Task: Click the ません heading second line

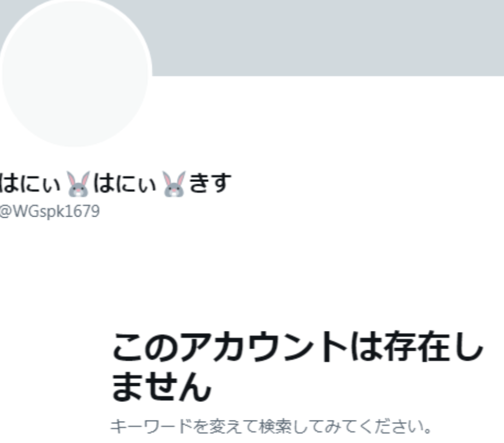Action: (x=161, y=386)
